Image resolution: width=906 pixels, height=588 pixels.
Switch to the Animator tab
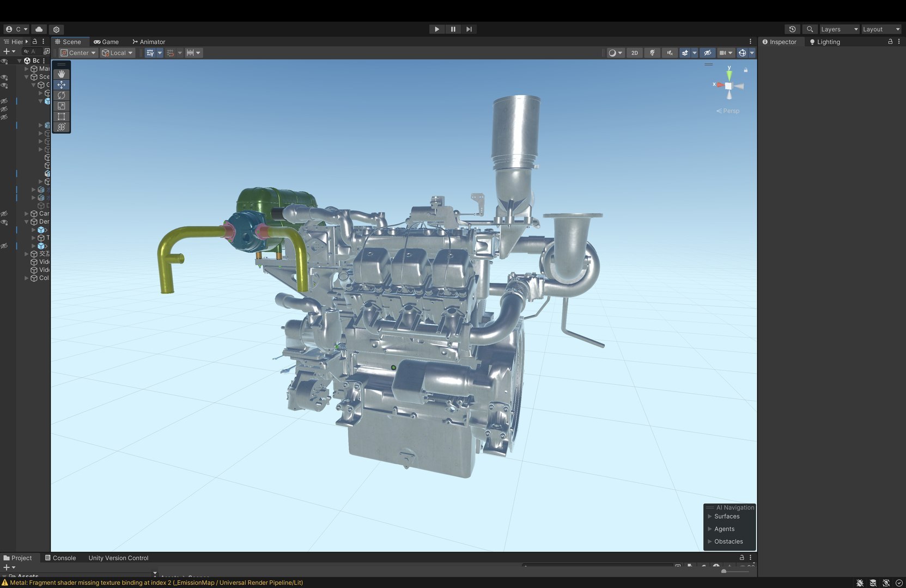[x=149, y=42]
